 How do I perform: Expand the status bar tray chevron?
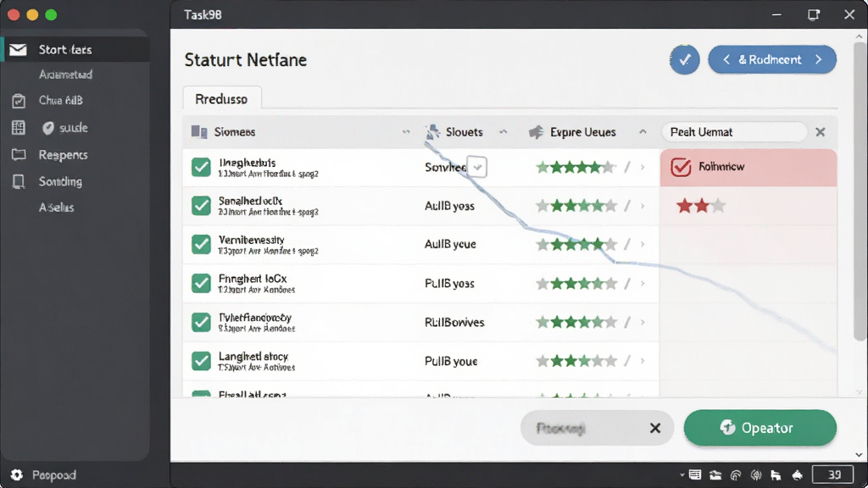(682, 474)
